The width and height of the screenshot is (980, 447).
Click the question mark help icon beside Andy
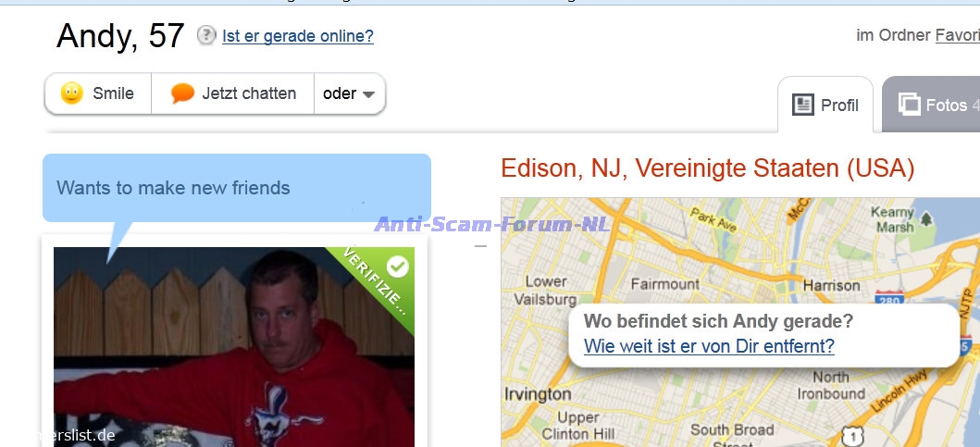click(x=206, y=36)
